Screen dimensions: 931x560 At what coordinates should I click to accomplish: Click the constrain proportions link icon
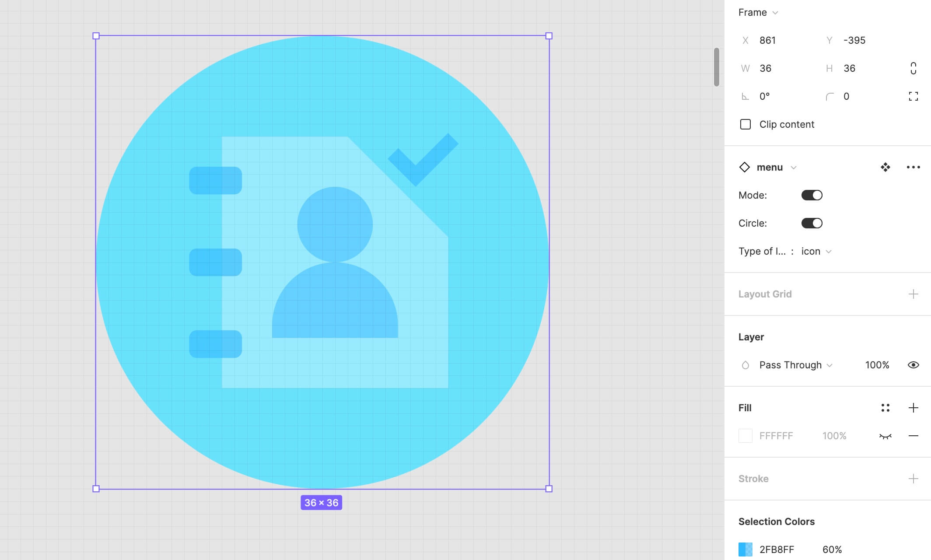click(x=913, y=68)
